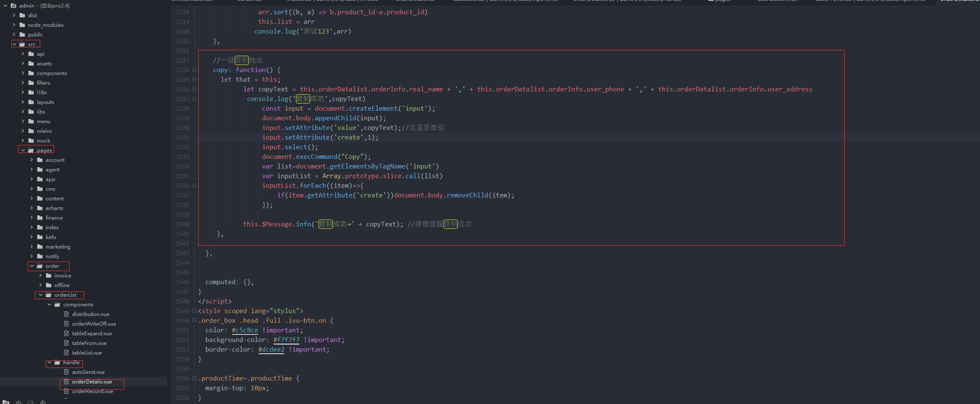This screenshot has width=980, height=404.
Task: Collapse the orderList folder chevron
Action: pyautogui.click(x=41, y=295)
